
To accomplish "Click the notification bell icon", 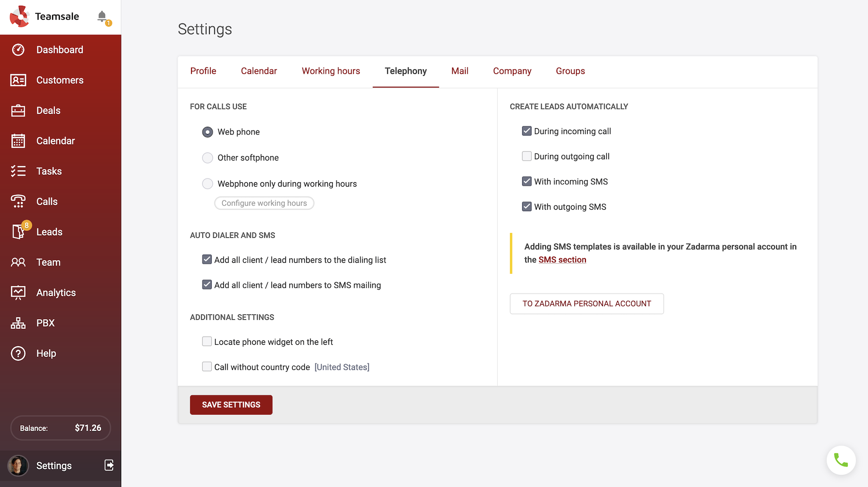I will [102, 16].
